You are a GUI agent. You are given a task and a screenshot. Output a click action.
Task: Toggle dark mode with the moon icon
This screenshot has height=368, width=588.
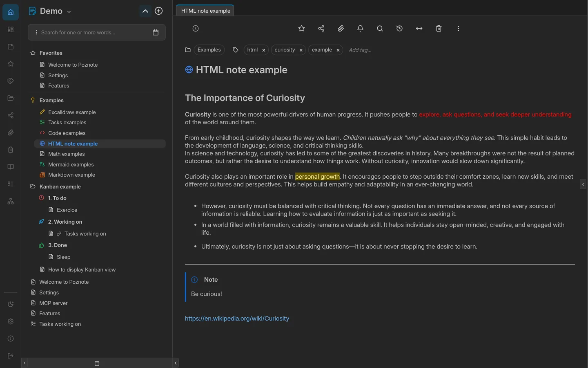click(x=11, y=304)
